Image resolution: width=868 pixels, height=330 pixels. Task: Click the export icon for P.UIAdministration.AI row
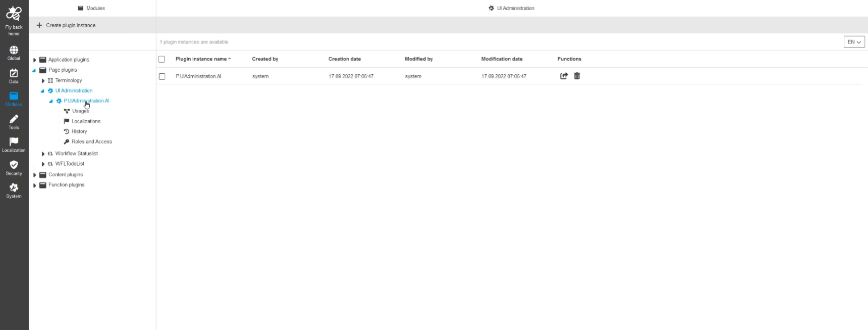click(x=564, y=76)
